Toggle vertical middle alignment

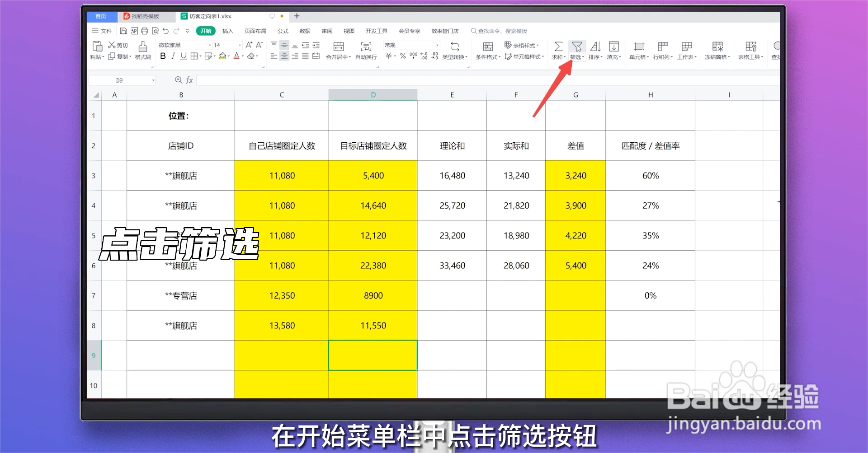(x=284, y=45)
